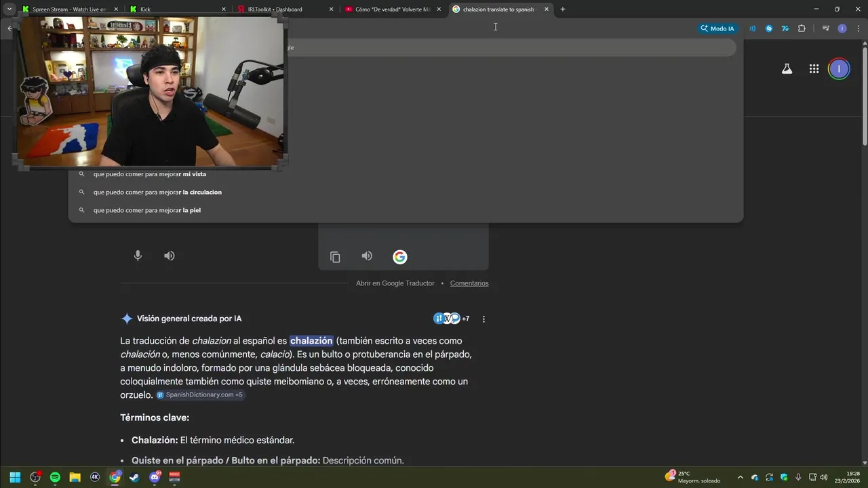
Task: Open the Google apps grid launcher
Action: [814, 68]
